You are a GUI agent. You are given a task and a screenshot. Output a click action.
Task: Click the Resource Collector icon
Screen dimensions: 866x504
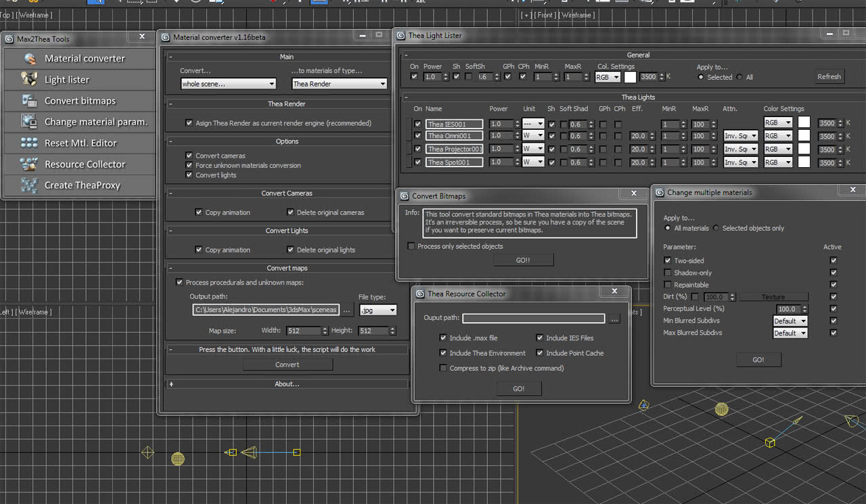click(x=29, y=164)
